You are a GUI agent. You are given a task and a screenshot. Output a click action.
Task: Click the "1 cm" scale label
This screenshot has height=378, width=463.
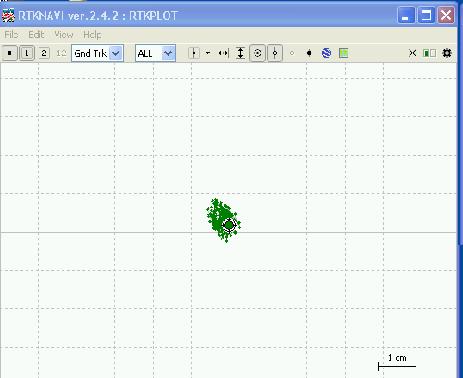click(397, 358)
